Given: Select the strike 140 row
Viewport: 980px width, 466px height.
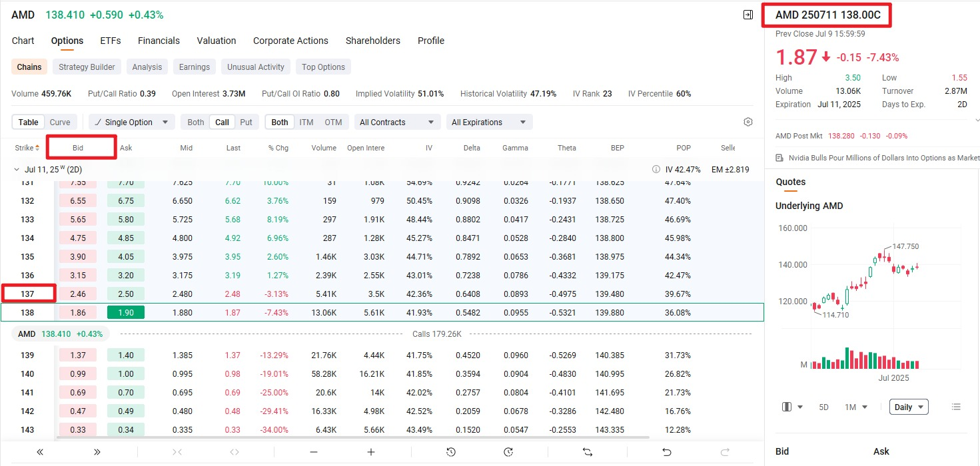Looking at the screenshot, I should point(382,374).
